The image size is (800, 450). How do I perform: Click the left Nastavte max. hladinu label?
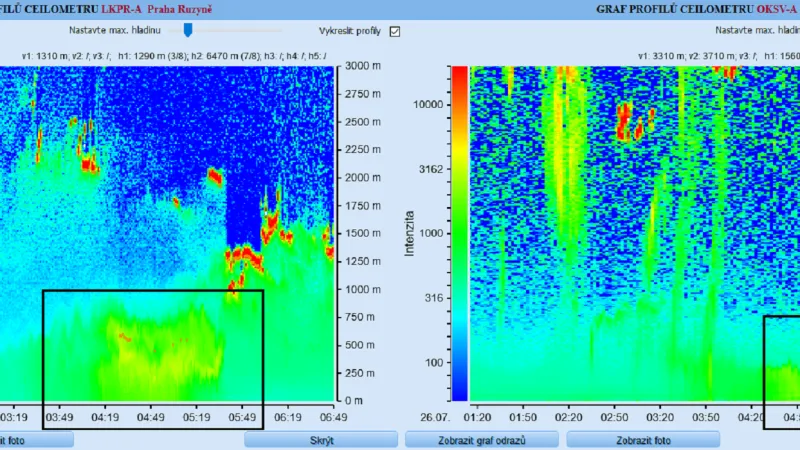(115, 31)
